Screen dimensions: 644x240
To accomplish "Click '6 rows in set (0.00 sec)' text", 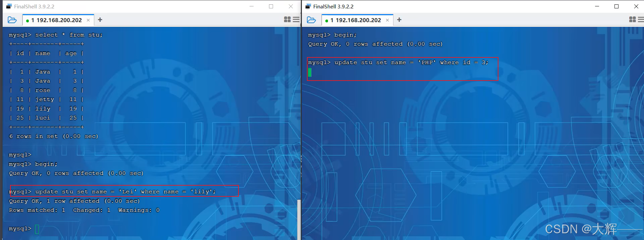I will 54,136.
